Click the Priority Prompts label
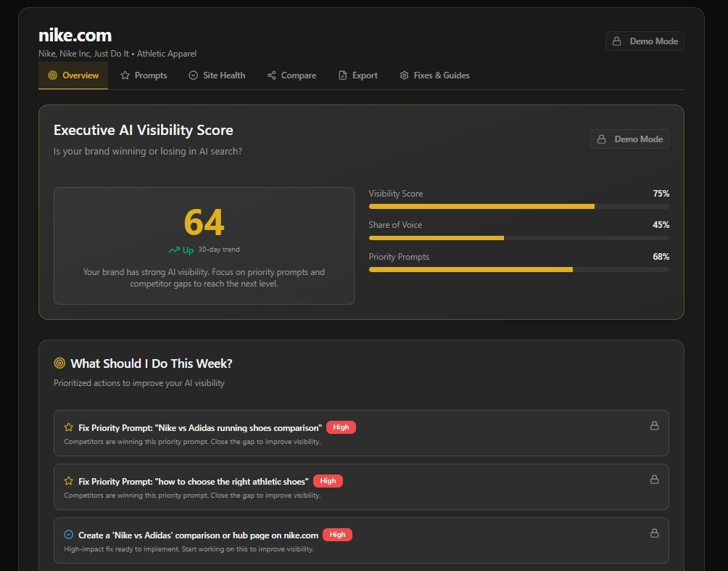 (x=399, y=257)
